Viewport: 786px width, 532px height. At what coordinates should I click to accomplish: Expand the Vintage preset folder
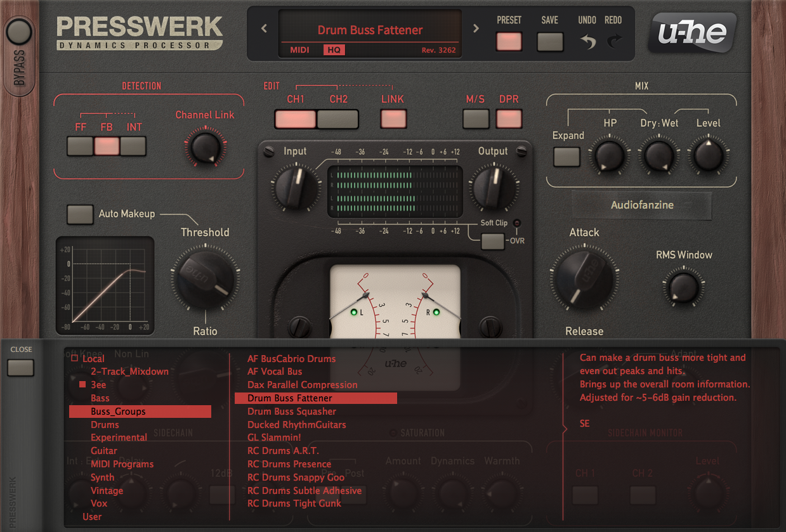pyautogui.click(x=107, y=490)
